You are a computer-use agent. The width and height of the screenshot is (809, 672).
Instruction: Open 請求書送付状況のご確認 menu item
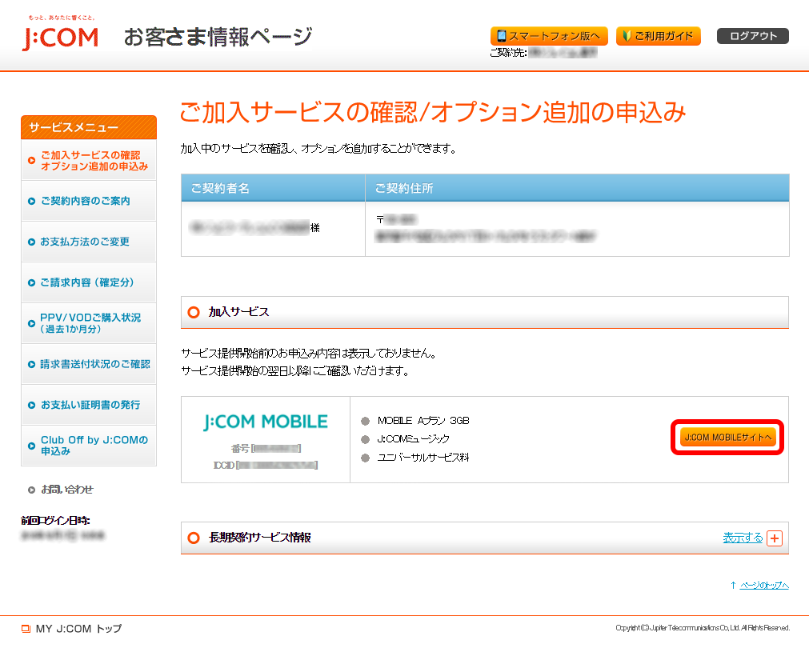89,364
